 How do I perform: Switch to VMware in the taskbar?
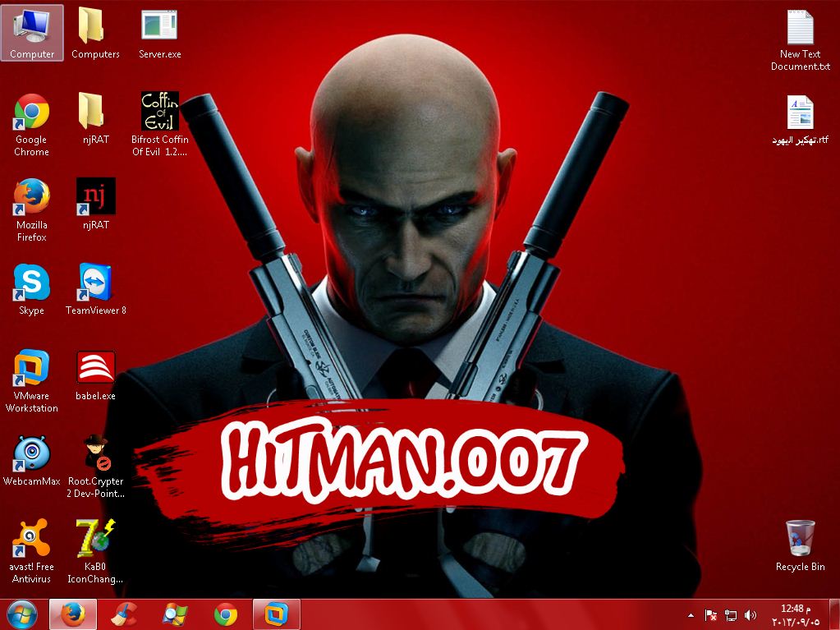pos(277,614)
